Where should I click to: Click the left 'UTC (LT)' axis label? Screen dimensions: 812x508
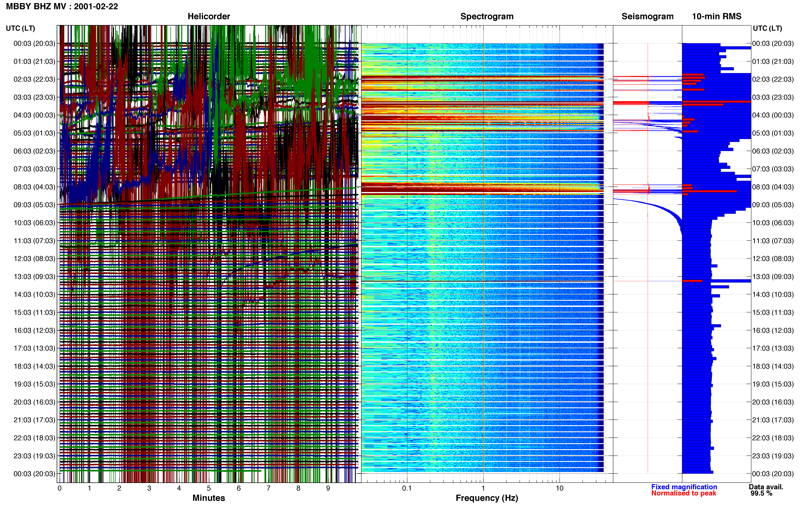coord(21,28)
